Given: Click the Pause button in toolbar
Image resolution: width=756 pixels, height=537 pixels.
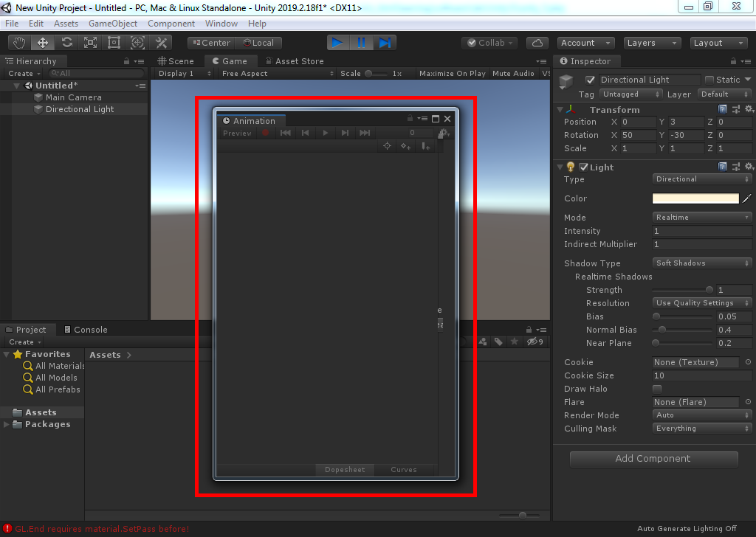Looking at the screenshot, I should click(361, 43).
